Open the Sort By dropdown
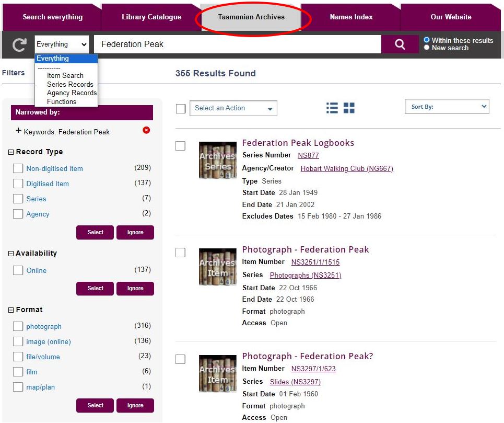 pyautogui.click(x=447, y=107)
